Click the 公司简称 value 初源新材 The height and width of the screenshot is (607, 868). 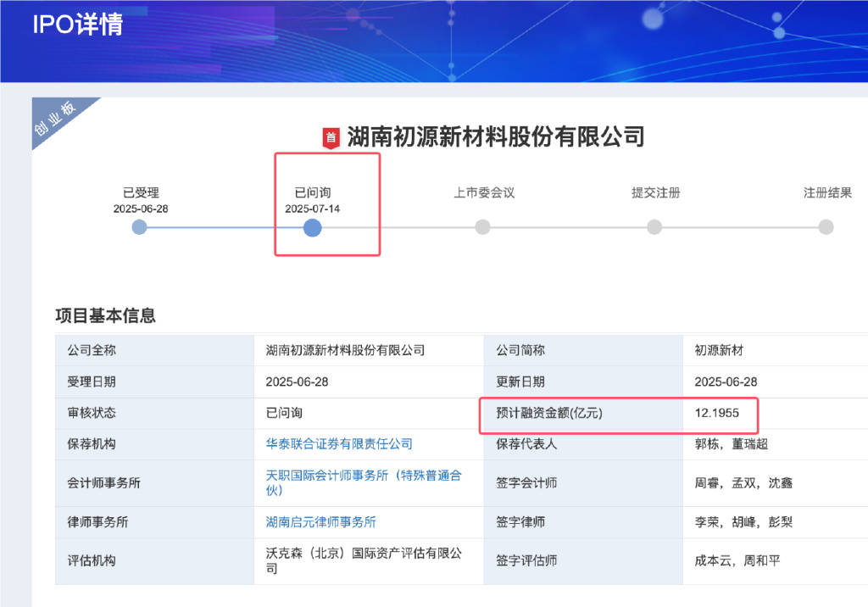coord(719,350)
